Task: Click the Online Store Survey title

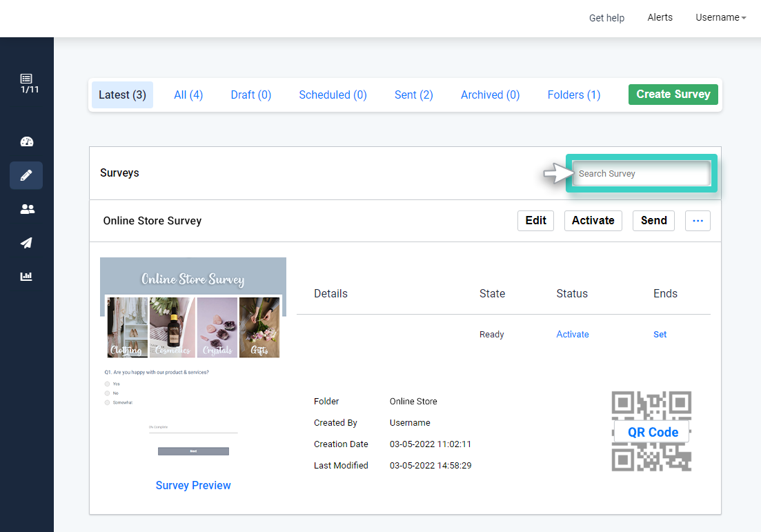Action: point(152,221)
